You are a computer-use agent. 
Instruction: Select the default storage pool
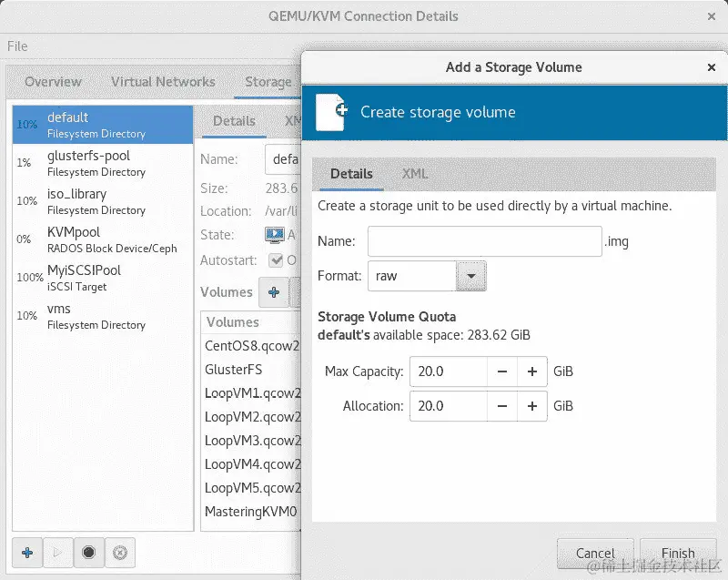(103, 125)
